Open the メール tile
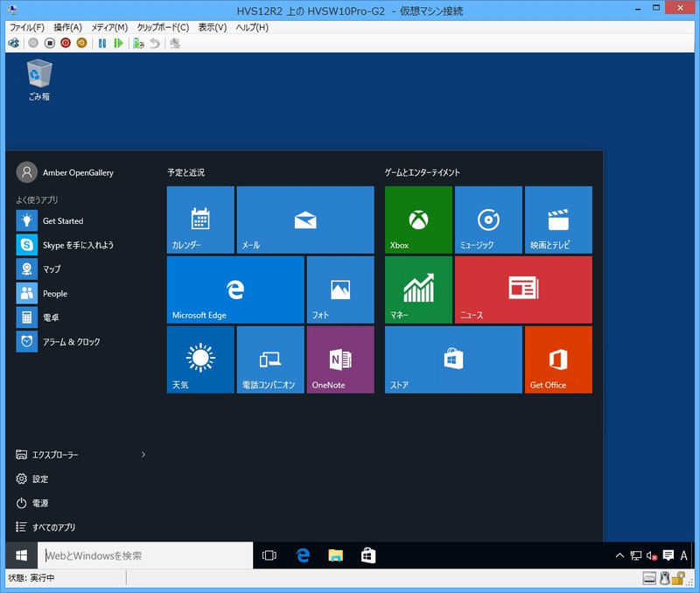This screenshot has width=700, height=593. pos(305,220)
